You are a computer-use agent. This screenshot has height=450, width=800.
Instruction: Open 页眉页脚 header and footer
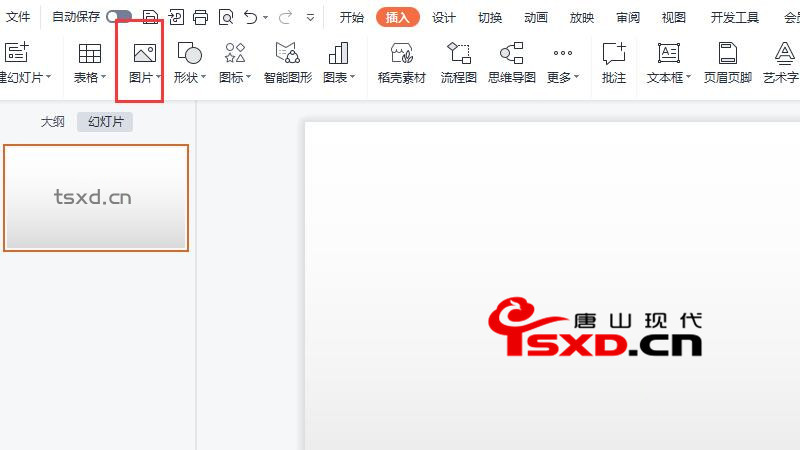coord(728,63)
